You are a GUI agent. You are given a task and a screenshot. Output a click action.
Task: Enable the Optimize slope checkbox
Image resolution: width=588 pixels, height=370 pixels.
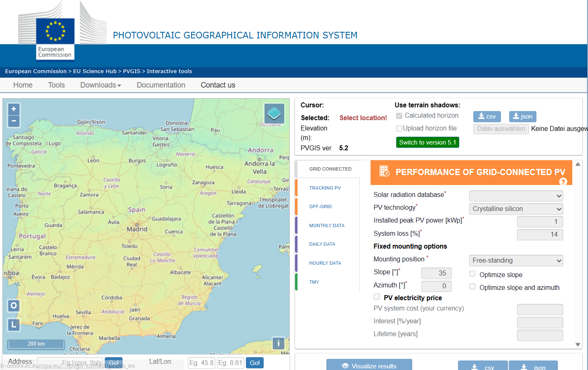coord(472,273)
